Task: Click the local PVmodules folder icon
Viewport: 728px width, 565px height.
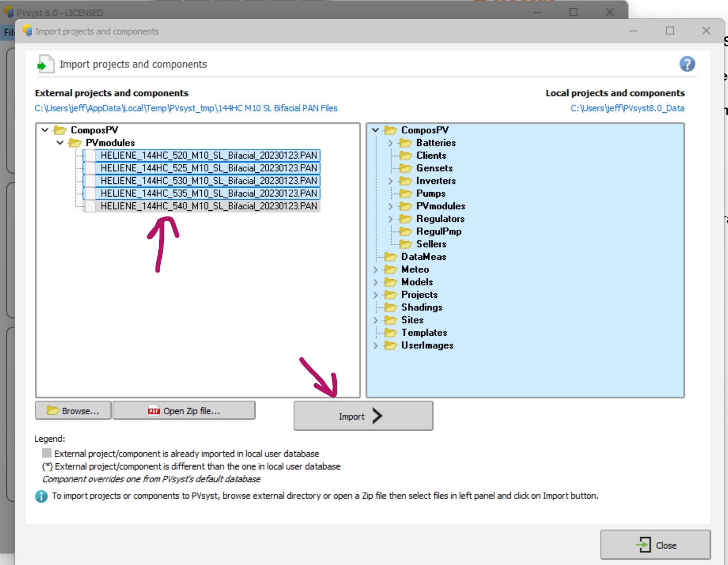Action: [x=405, y=206]
